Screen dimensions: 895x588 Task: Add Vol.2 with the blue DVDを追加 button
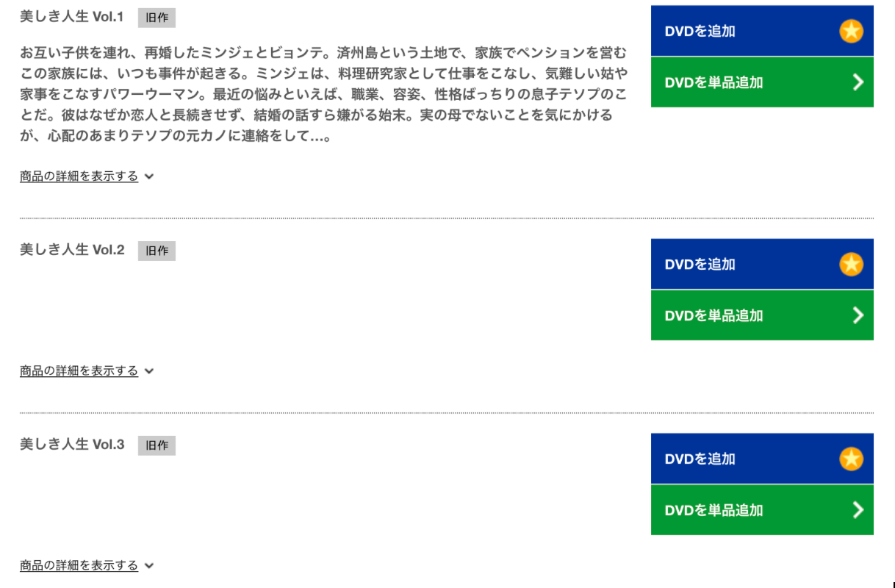[762, 264]
